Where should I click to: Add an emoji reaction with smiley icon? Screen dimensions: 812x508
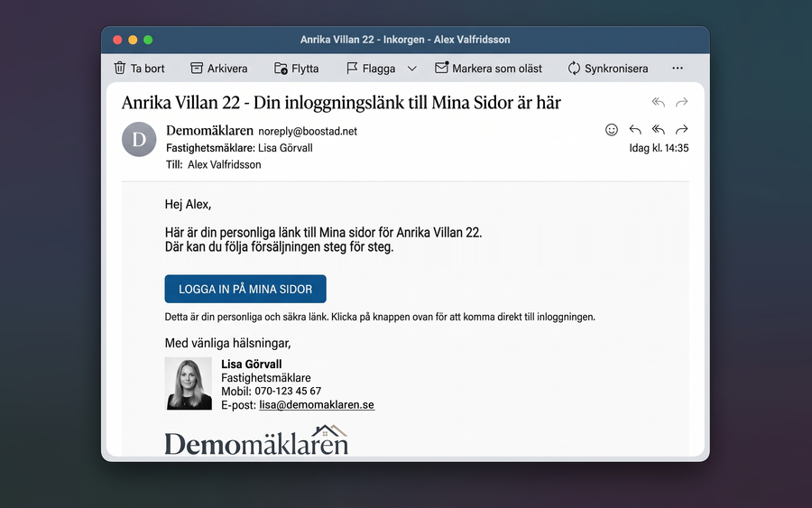612,129
